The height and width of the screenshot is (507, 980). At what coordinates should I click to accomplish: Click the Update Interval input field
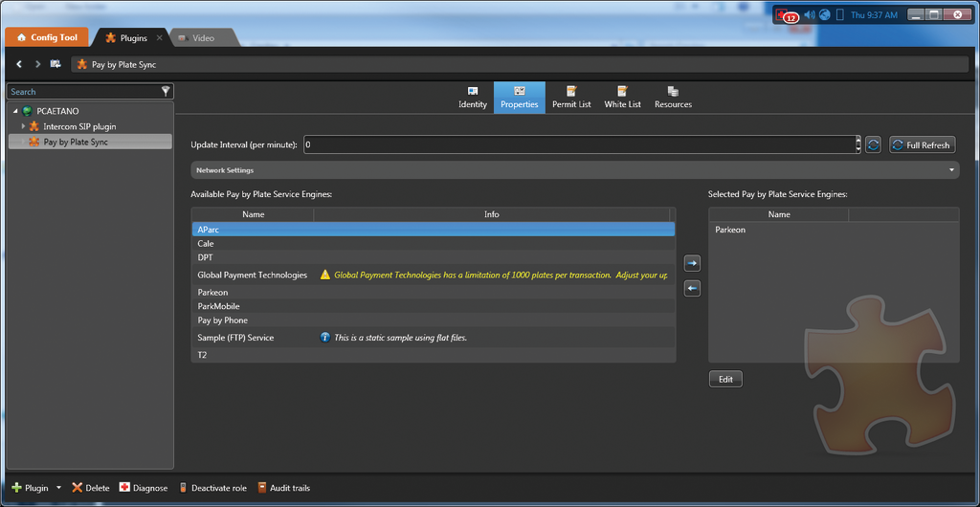click(x=579, y=144)
